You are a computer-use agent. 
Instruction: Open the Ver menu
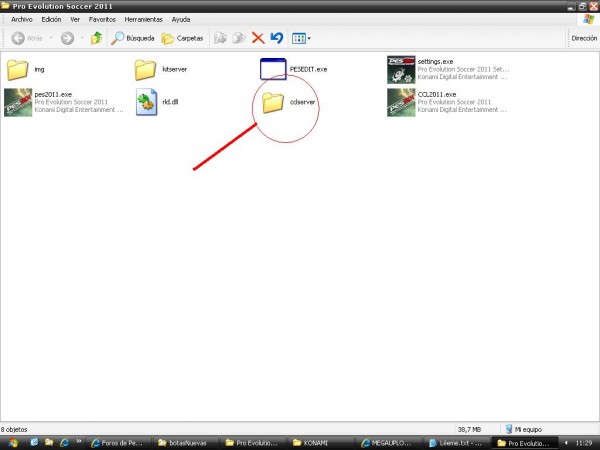[x=75, y=19]
